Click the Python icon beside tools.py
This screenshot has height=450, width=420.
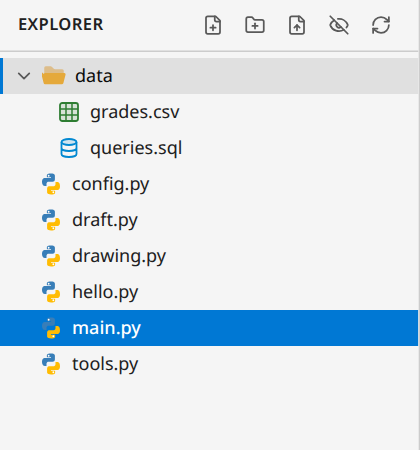coord(51,364)
